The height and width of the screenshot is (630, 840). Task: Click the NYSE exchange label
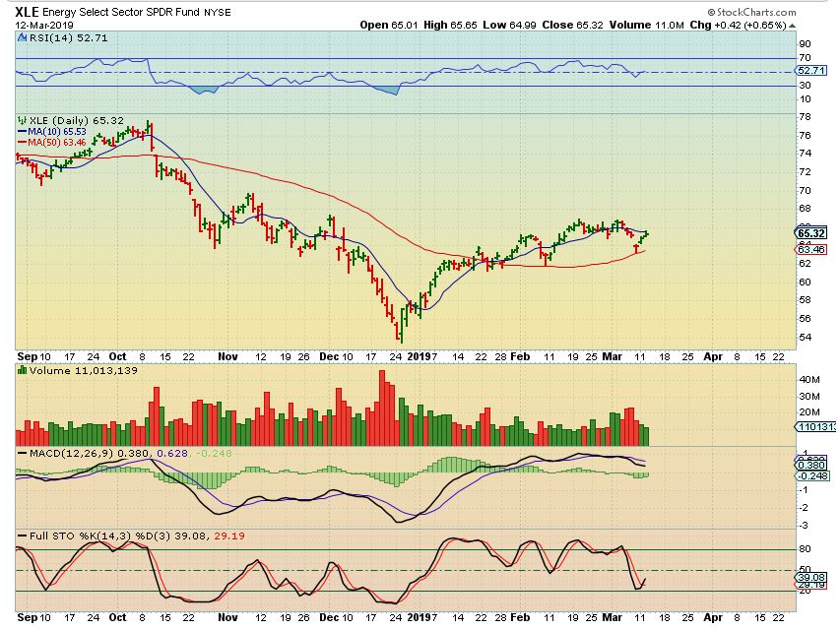[x=218, y=13]
